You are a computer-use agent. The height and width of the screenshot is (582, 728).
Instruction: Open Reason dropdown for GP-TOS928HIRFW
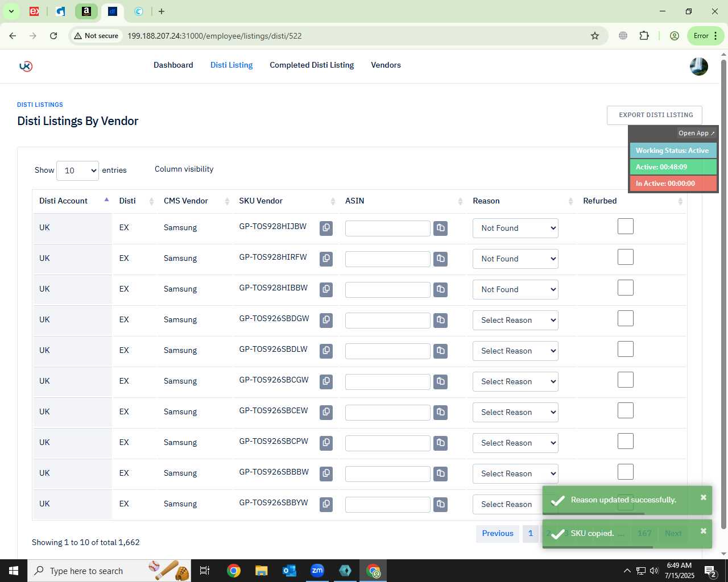(x=515, y=259)
